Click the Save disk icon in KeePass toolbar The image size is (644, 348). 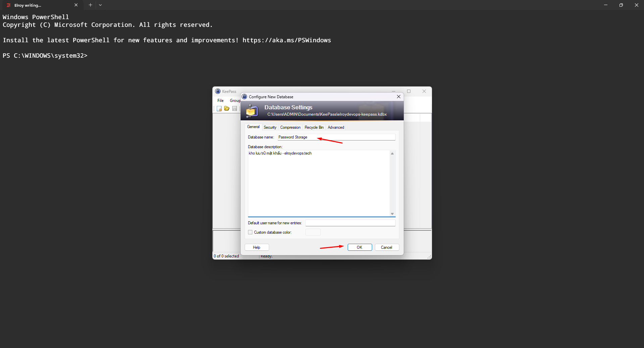(235, 109)
